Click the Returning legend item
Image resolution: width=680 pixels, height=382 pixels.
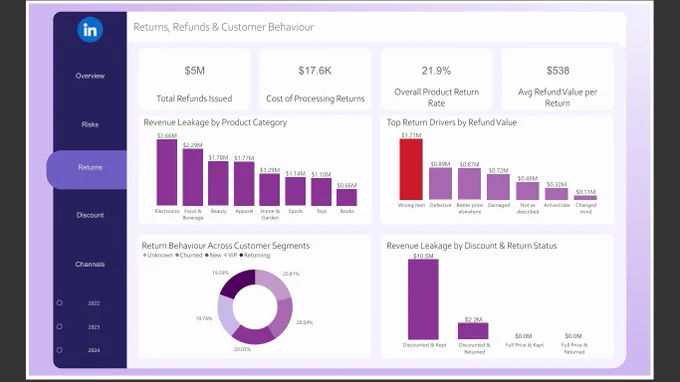pyautogui.click(x=255, y=255)
